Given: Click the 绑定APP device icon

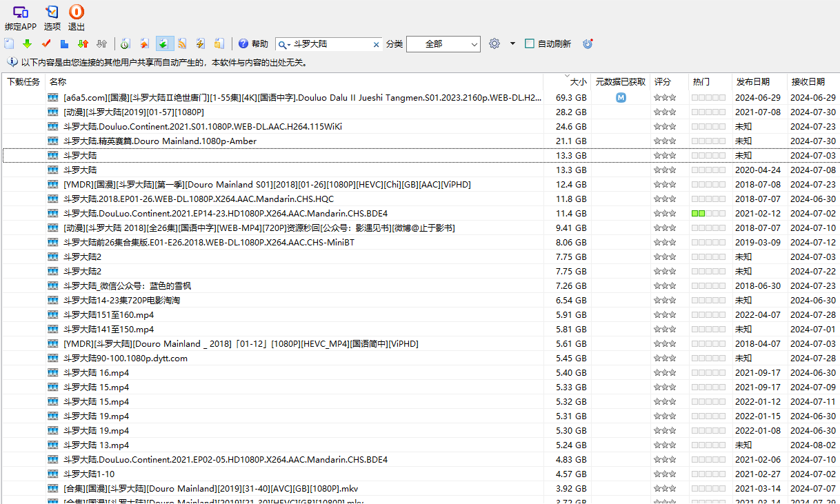Looking at the screenshot, I should click(x=20, y=12).
